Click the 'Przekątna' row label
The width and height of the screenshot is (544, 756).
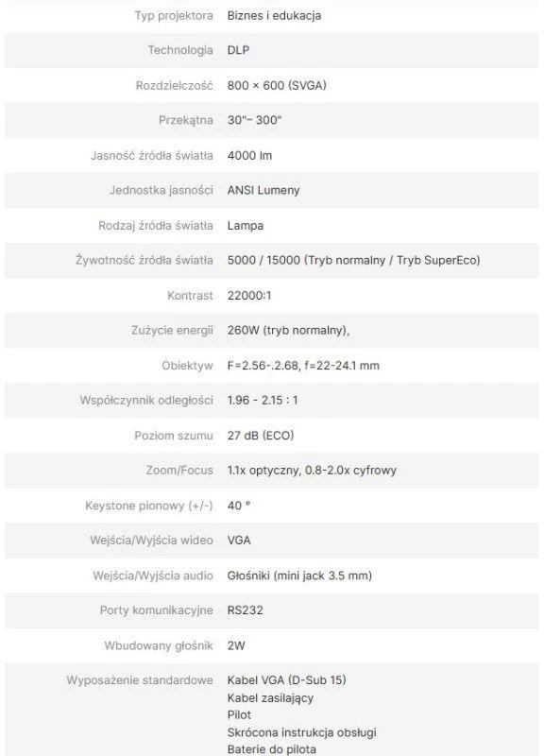tap(185, 120)
